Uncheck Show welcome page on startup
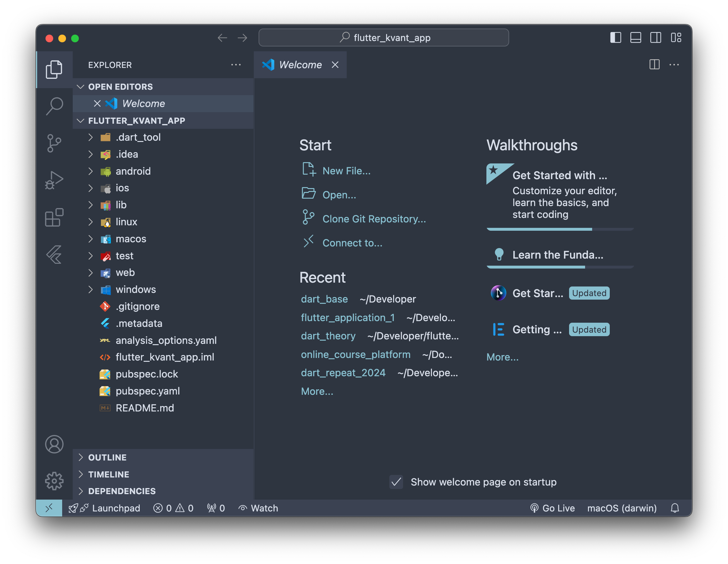Image resolution: width=728 pixels, height=564 pixels. pyautogui.click(x=396, y=482)
